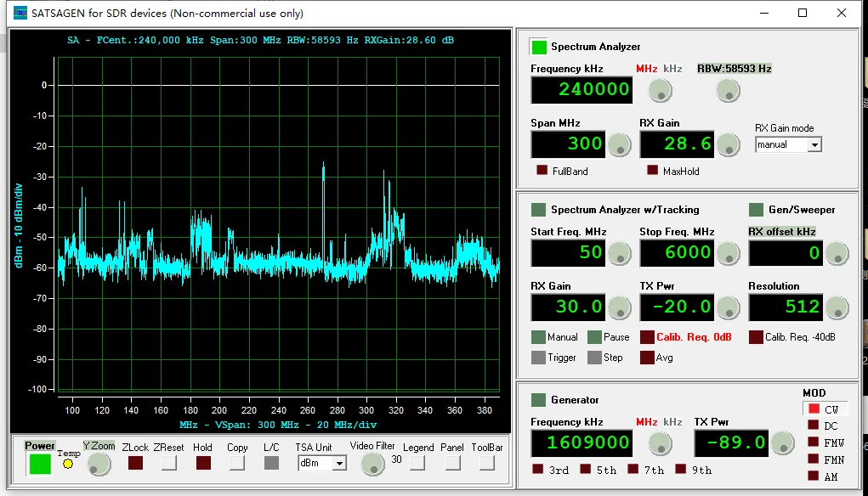Image resolution: width=868 pixels, height=496 pixels.
Task: Open the RX Gain mode dropdown
Action: [788, 144]
